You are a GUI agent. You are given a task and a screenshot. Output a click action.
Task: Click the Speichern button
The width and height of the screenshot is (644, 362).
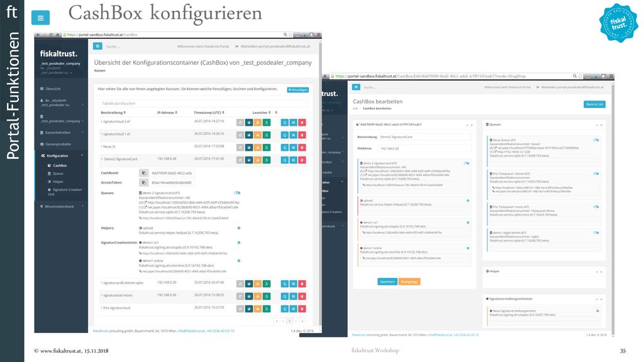click(387, 282)
